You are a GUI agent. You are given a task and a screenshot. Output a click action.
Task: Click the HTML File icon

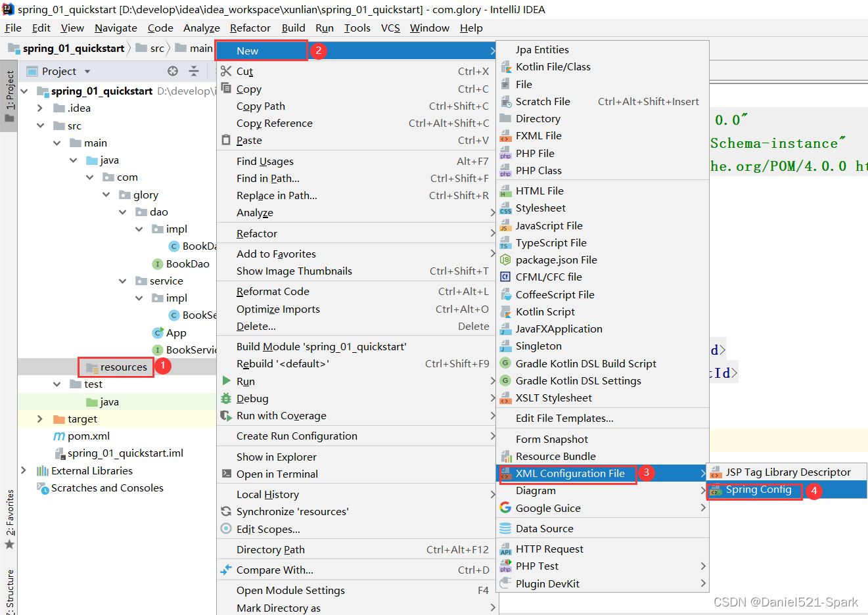[x=505, y=191]
